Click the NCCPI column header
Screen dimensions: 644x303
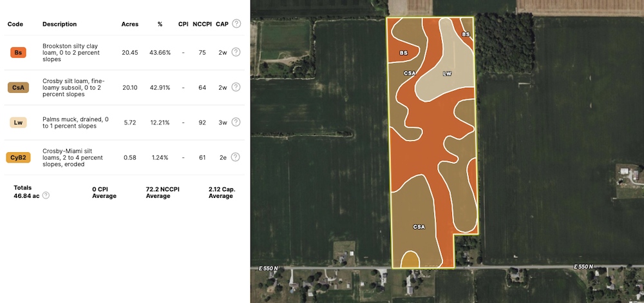coord(202,24)
